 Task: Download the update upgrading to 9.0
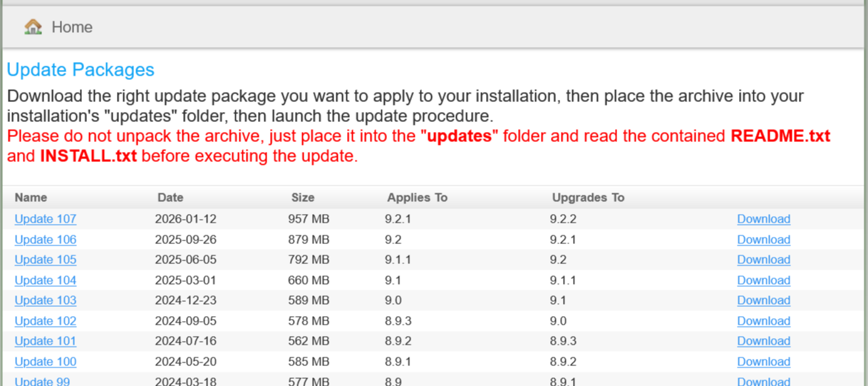[x=763, y=321]
